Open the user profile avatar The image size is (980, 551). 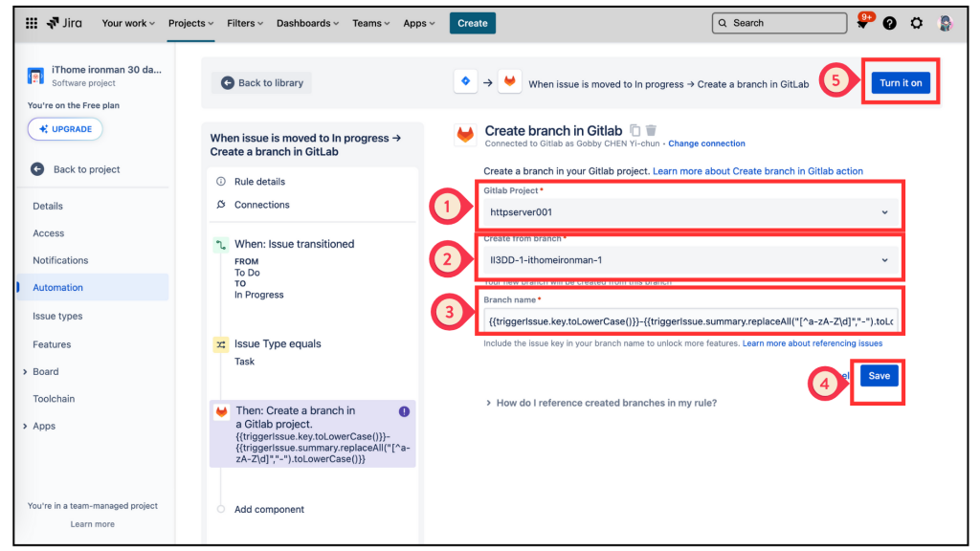pyautogui.click(x=945, y=23)
